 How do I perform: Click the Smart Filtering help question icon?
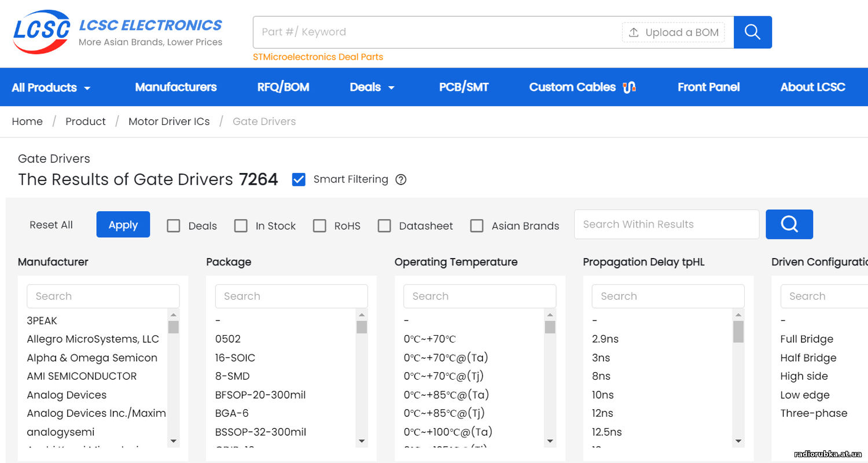[401, 179]
